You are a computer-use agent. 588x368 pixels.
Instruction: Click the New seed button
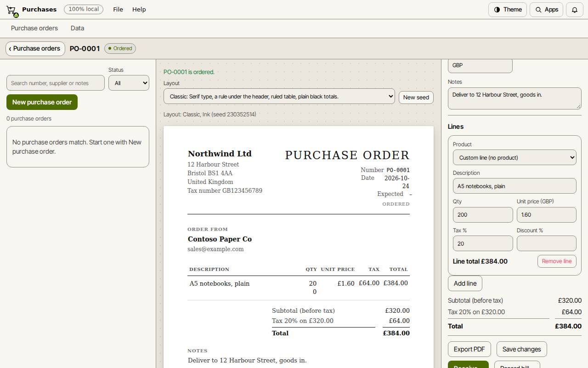(x=416, y=97)
